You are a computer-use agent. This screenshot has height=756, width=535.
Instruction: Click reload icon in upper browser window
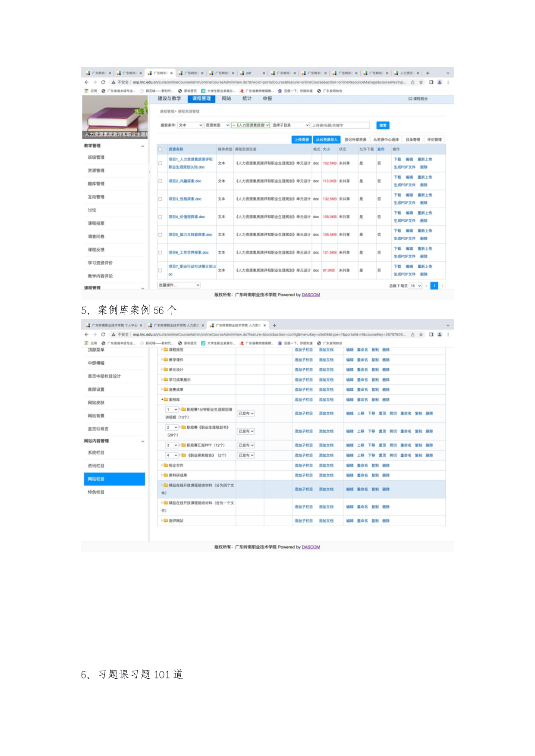tap(103, 82)
